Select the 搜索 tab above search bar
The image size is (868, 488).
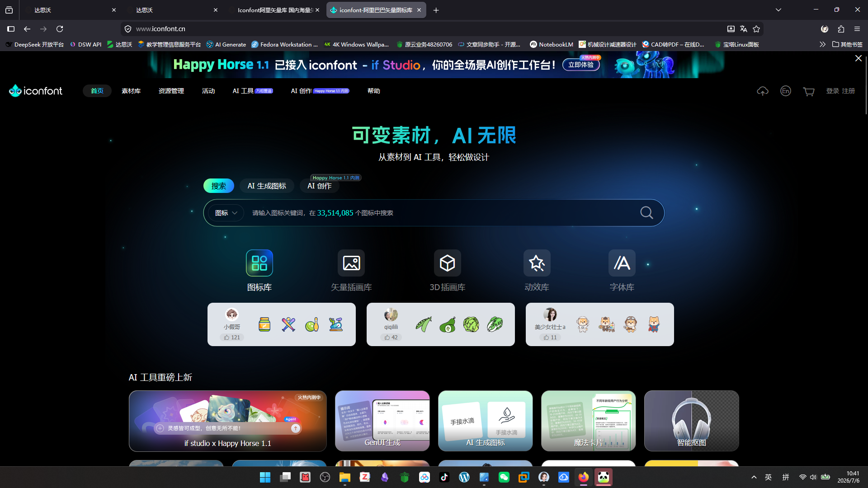219,186
